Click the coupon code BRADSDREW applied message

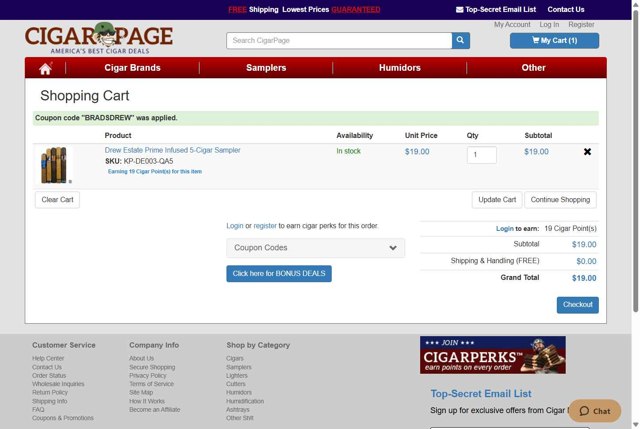click(x=316, y=118)
